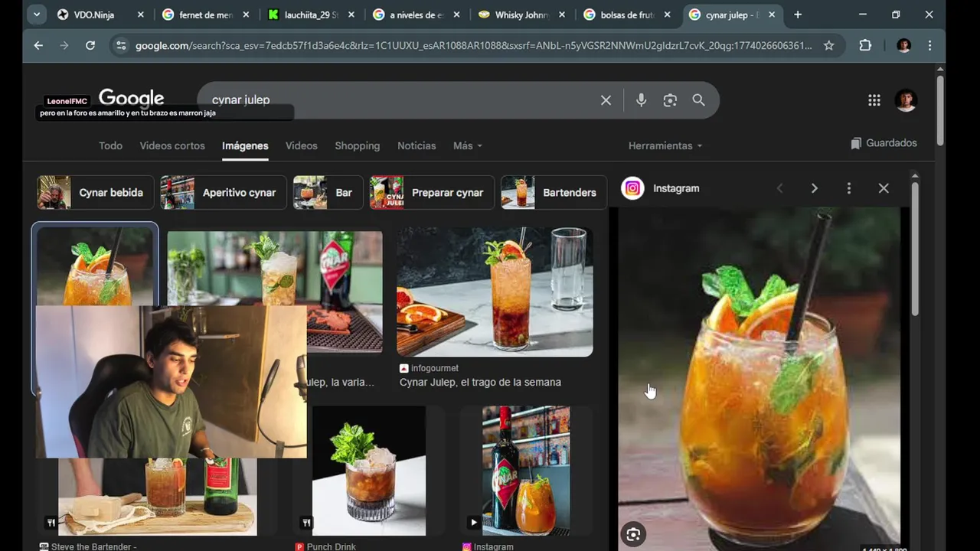Open infogourmet Cynar Julep thumbnail
Image resolution: width=980 pixels, height=551 pixels.
[495, 292]
